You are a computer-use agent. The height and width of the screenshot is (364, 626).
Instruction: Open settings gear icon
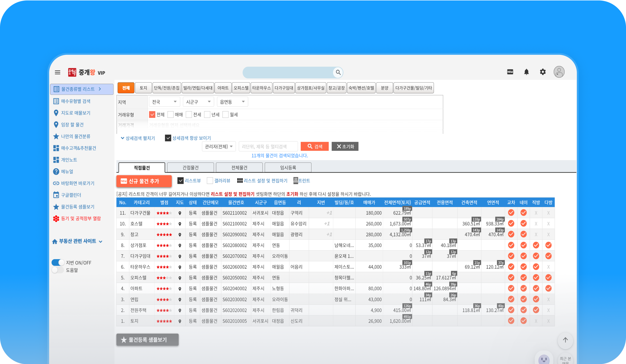(543, 72)
